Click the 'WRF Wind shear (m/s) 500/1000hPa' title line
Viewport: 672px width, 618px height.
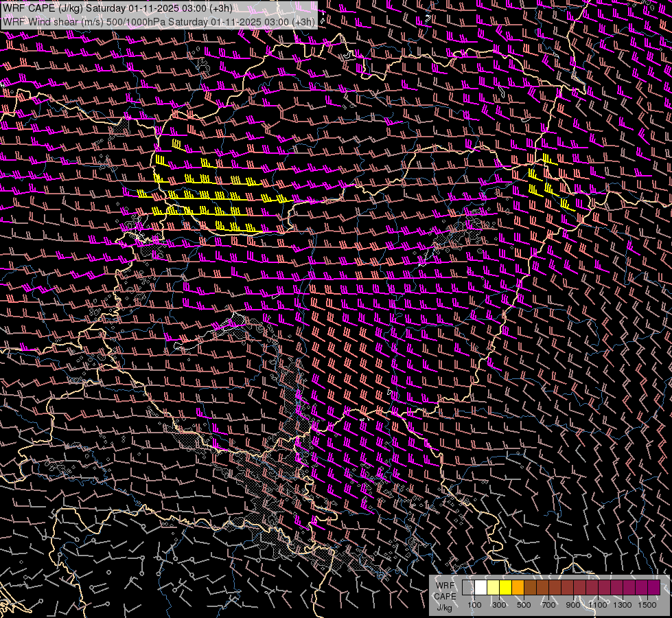[x=159, y=21]
